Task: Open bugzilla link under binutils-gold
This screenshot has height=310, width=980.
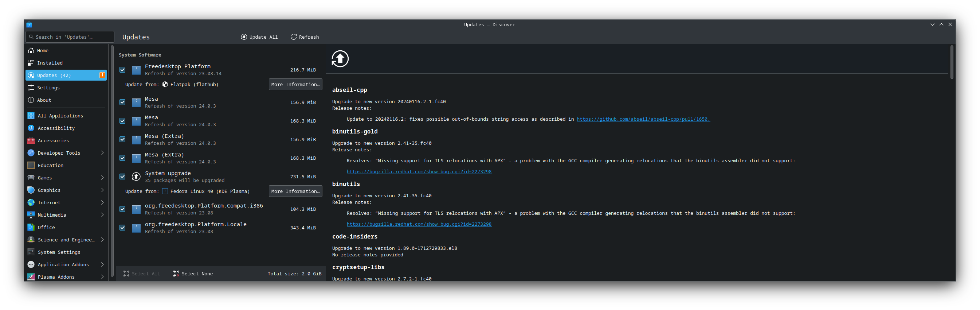Action: pyautogui.click(x=419, y=171)
